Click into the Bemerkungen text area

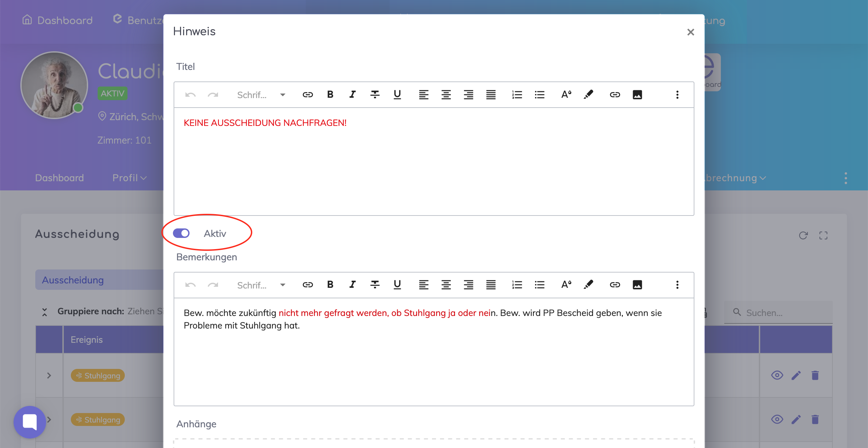[x=433, y=360]
